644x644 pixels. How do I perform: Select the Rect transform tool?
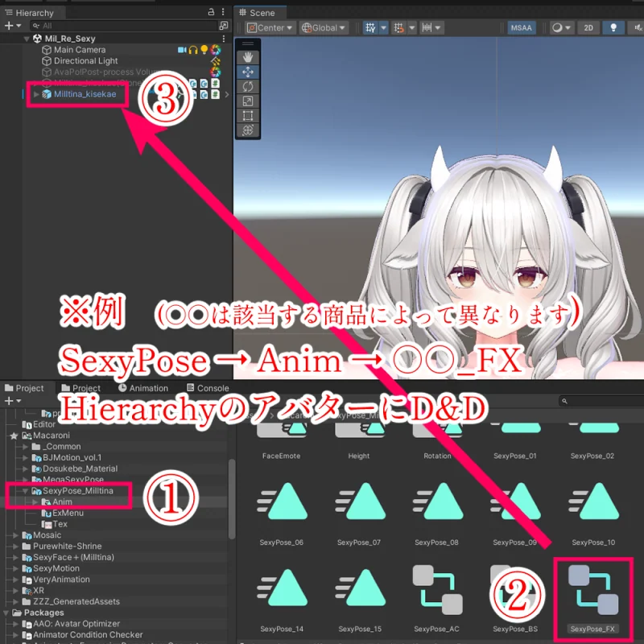tap(248, 116)
